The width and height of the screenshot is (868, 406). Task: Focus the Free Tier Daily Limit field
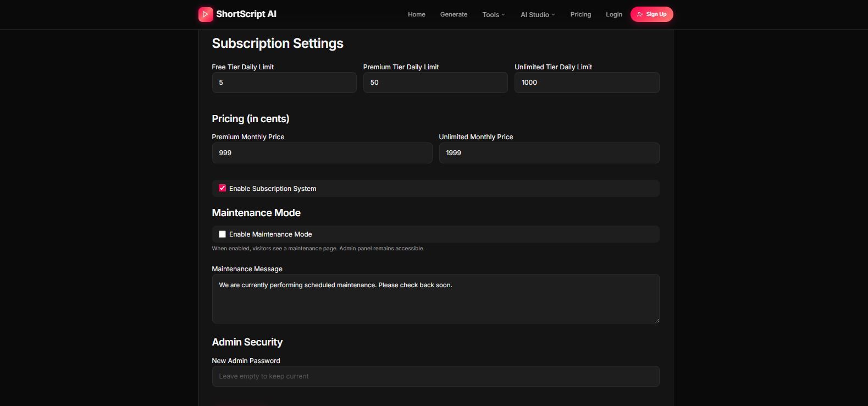[x=284, y=83]
